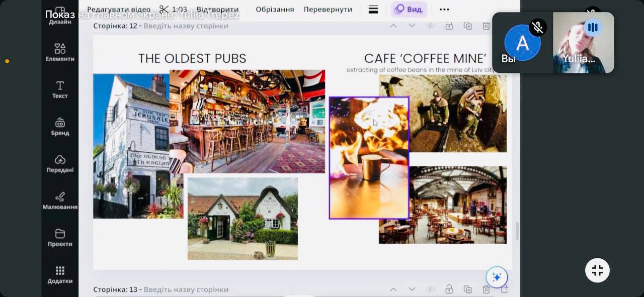Select the Малювання drawing tool
This screenshot has width=644, height=297.
coord(60,202)
